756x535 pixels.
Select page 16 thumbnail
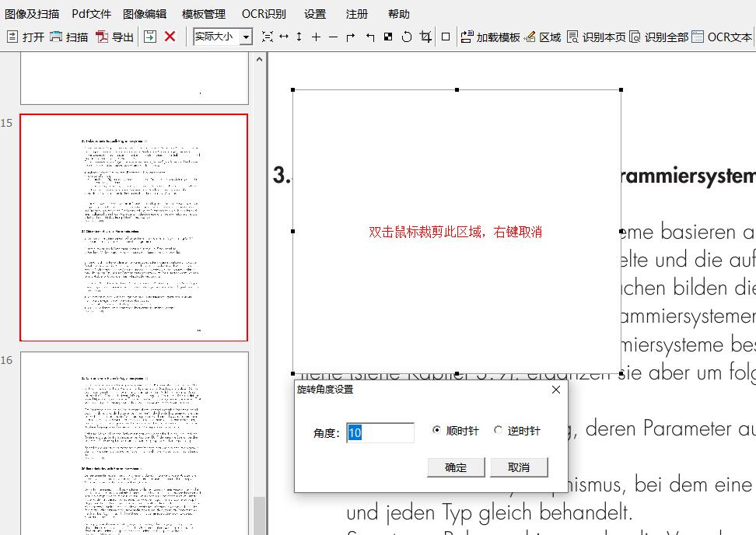(134, 443)
